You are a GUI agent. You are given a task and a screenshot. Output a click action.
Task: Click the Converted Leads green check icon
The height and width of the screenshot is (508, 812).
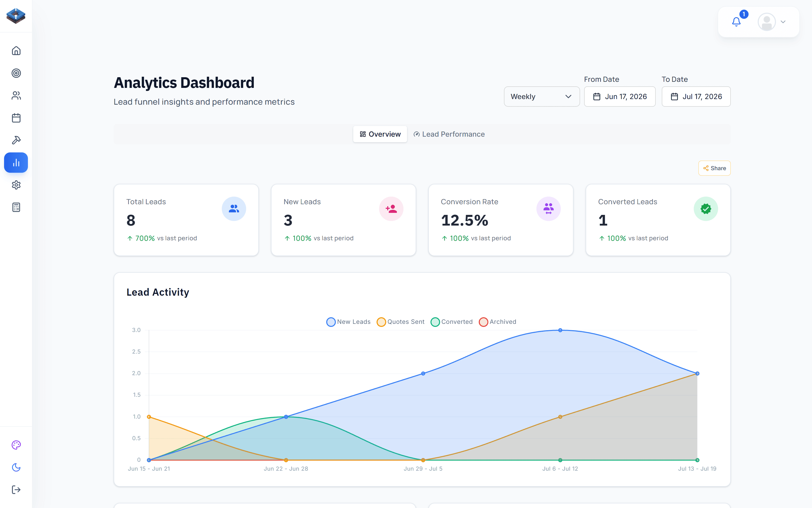[x=706, y=209]
